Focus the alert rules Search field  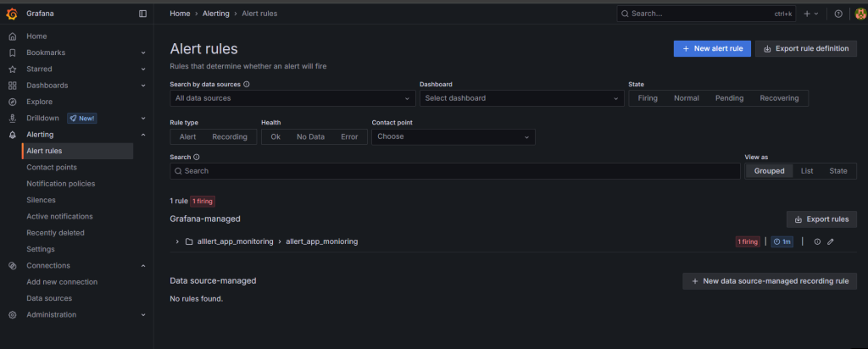[455, 171]
